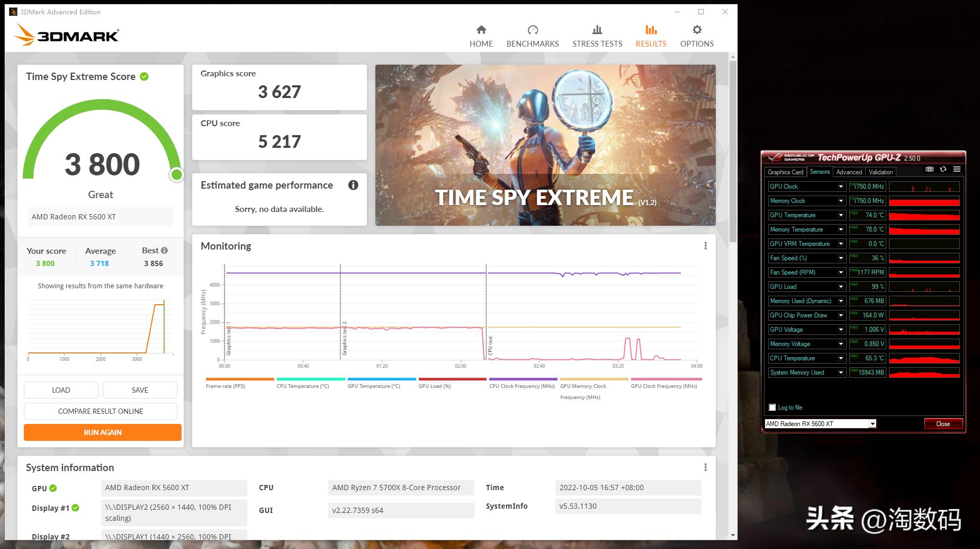Open the Stress Tests section
The image size is (980, 549).
click(x=597, y=36)
